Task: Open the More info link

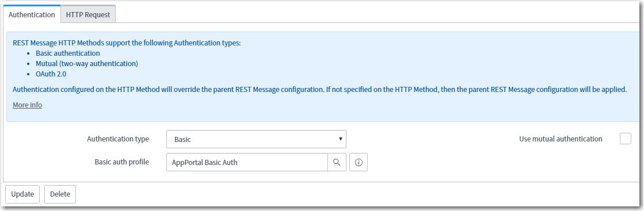Action: coord(27,105)
